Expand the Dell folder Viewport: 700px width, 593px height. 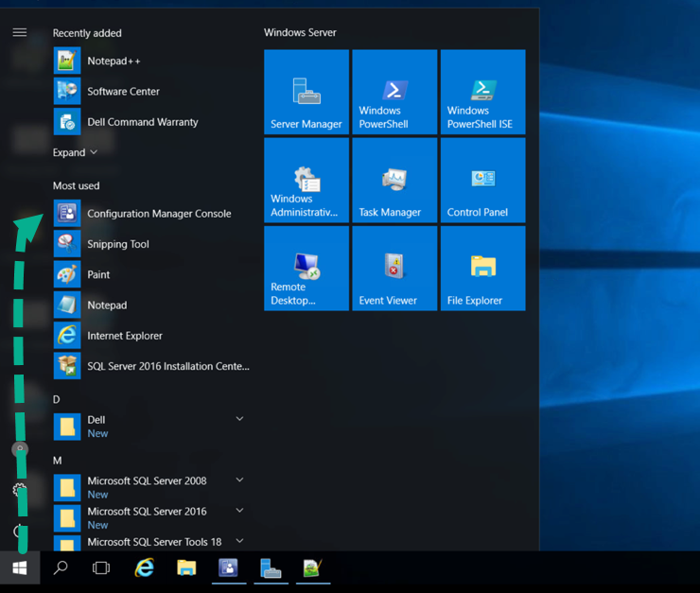coord(151,427)
